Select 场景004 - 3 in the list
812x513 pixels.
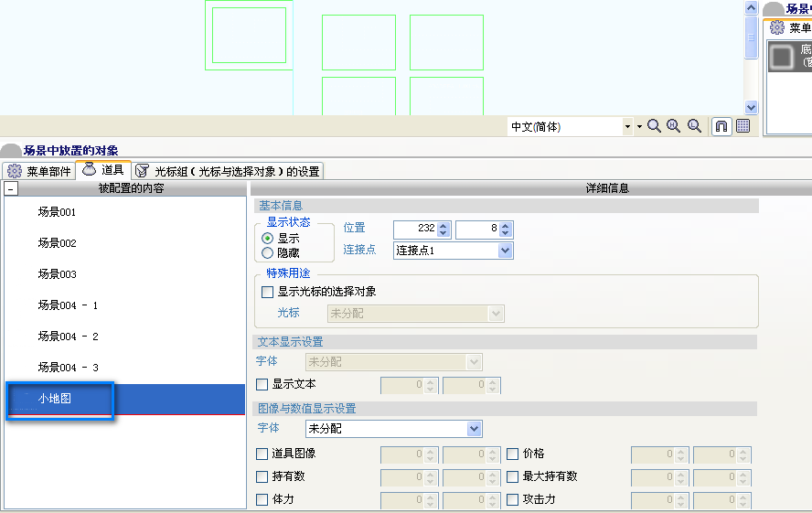(124, 367)
